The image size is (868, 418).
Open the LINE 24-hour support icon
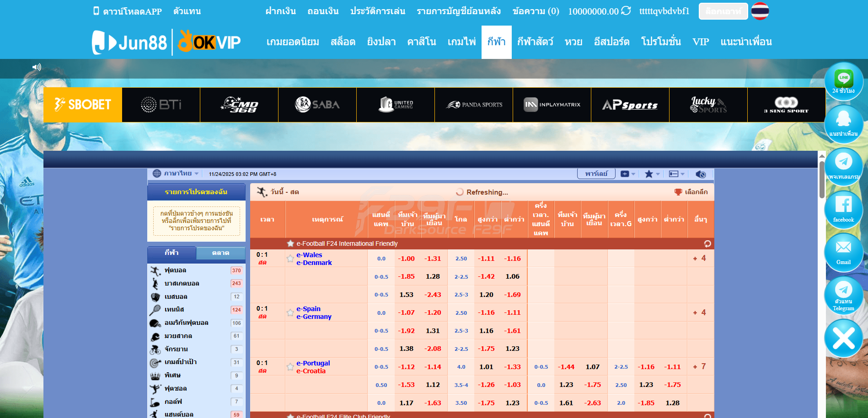pos(843,81)
